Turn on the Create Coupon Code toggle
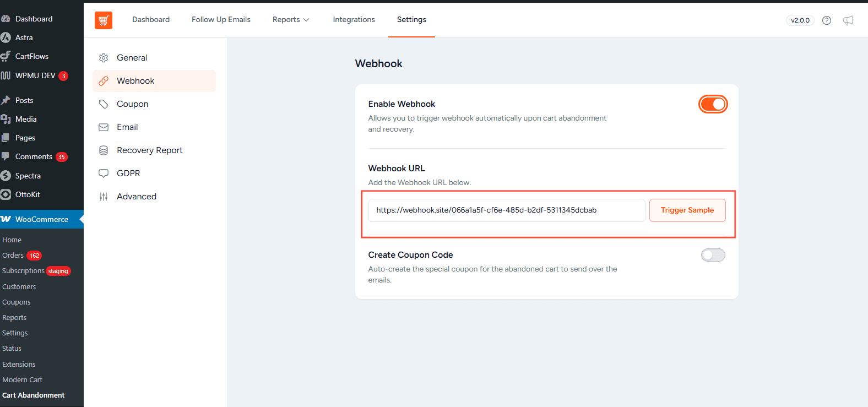The height and width of the screenshot is (407, 868). point(713,255)
